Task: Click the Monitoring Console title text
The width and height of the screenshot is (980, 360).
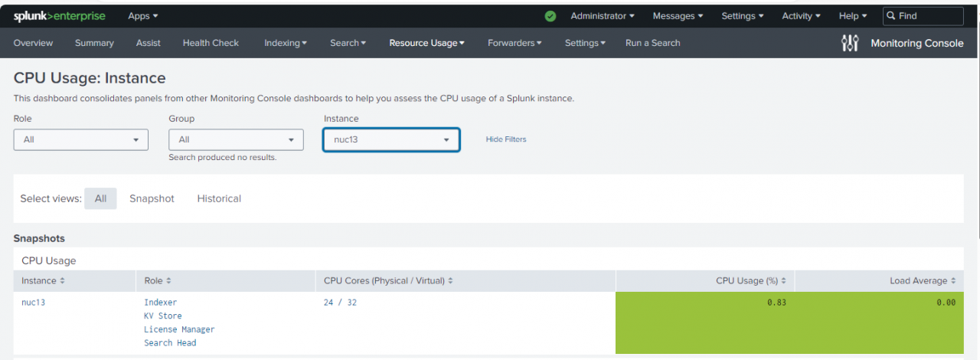Action: coord(917,43)
